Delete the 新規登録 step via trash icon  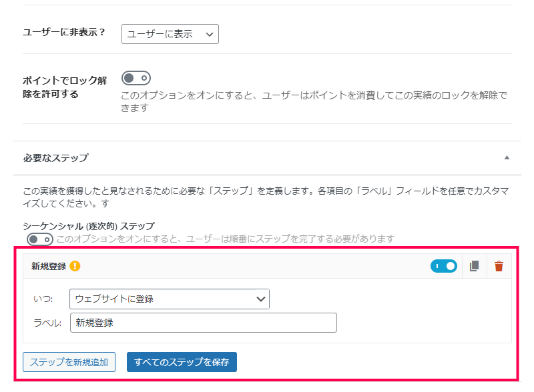(x=499, y=266)
